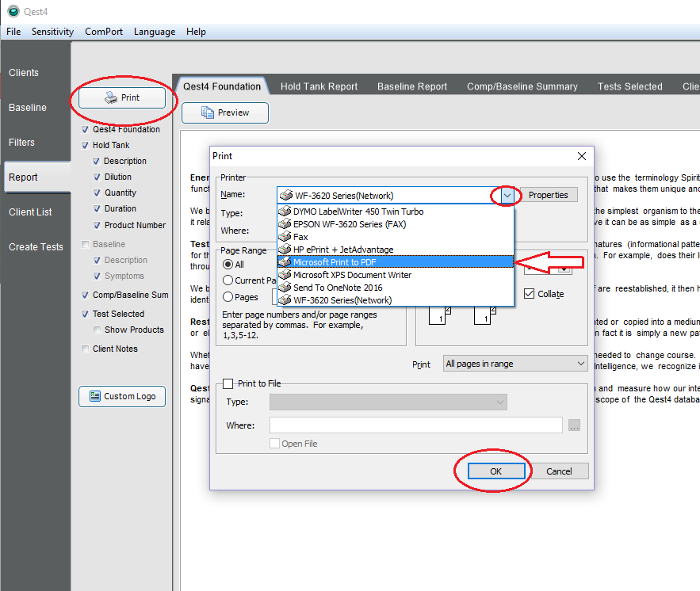Click the Print button with printer icon
Image resolution: width=700 pixels, height=591 pixels.
coord(122,97)
